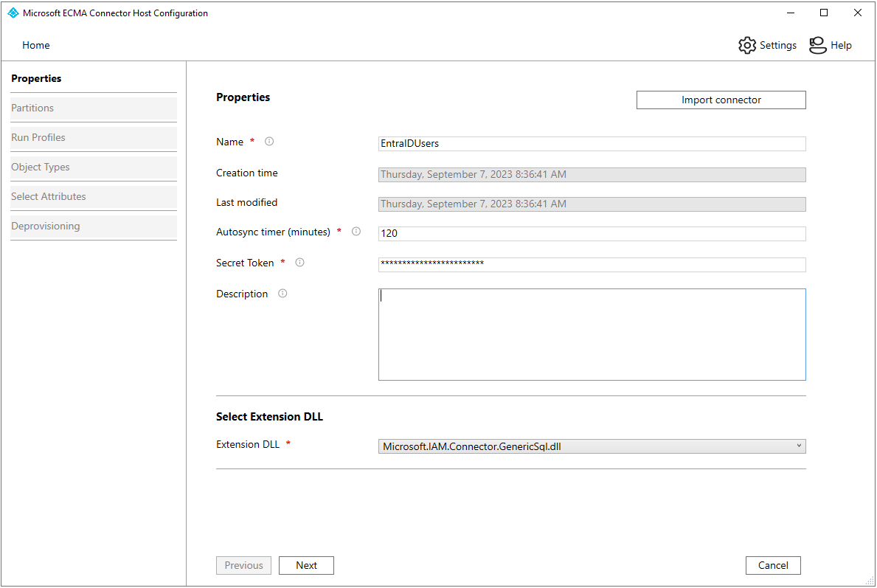
Task: Click the info icon next to Description
Action: [x=282, y=294]
